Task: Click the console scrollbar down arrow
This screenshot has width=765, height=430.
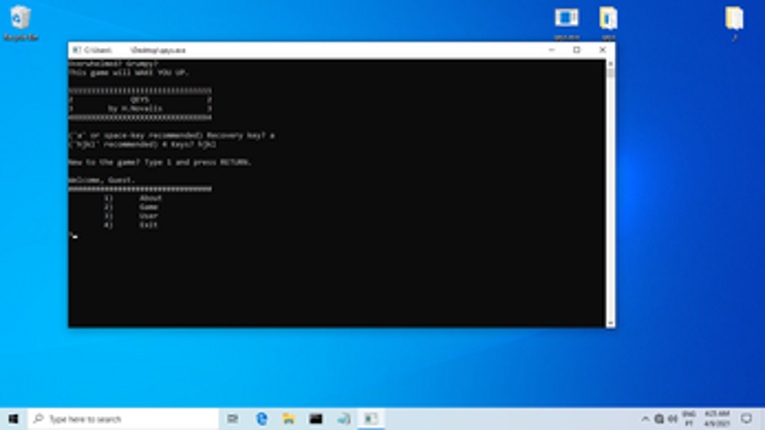Action: (610, 322)
